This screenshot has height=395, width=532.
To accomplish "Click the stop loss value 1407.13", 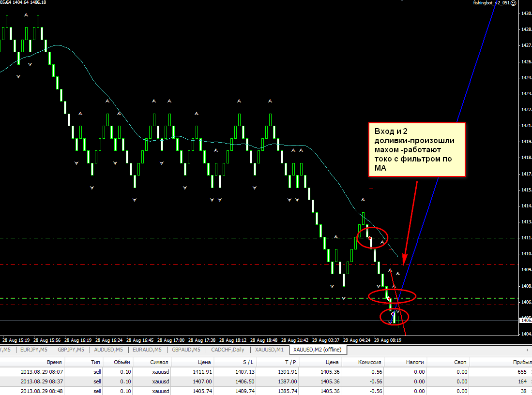I will 244,372.
